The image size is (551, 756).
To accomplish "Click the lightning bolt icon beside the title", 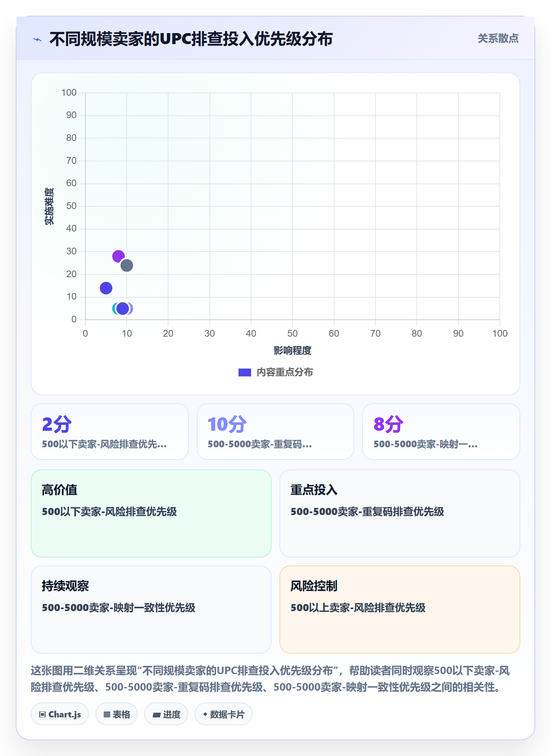I will pyautogui.click(x=37, y=39).
